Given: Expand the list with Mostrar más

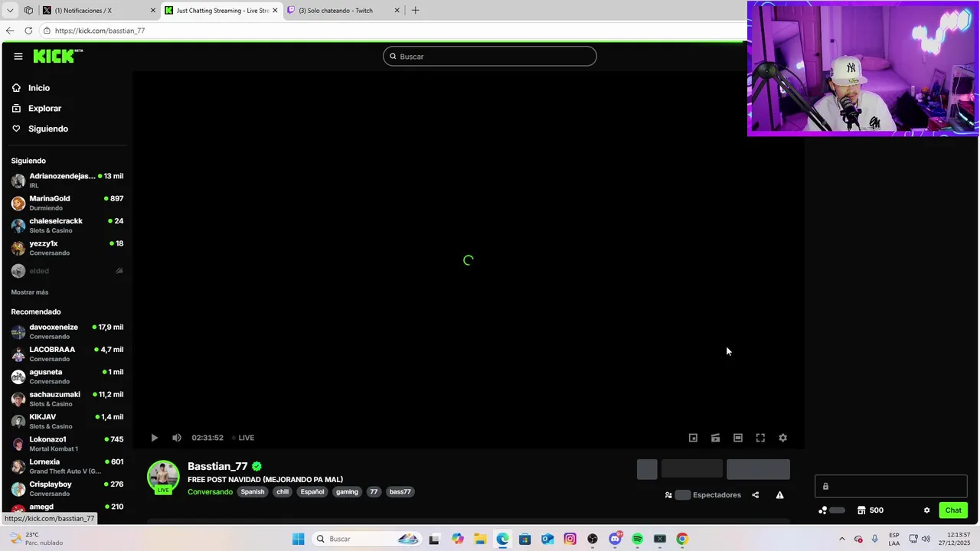Looking at the screenshot, I should tap(30, 292).
